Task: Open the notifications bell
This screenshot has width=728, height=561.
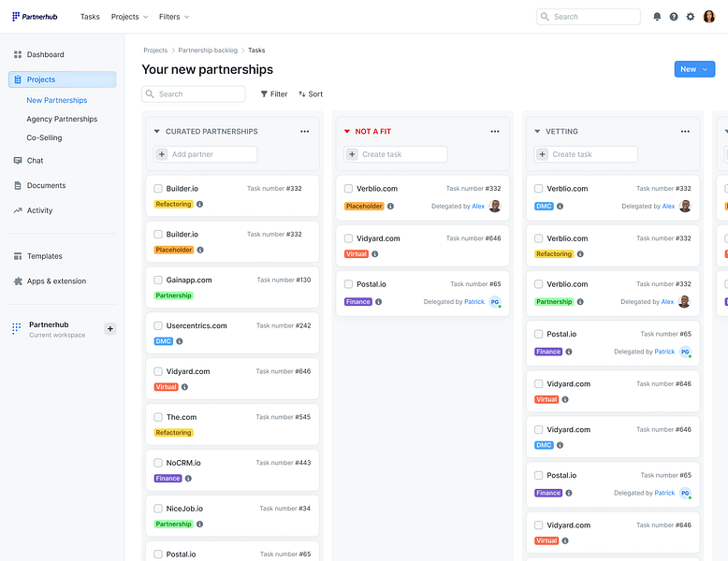Action: pos(657,17)
